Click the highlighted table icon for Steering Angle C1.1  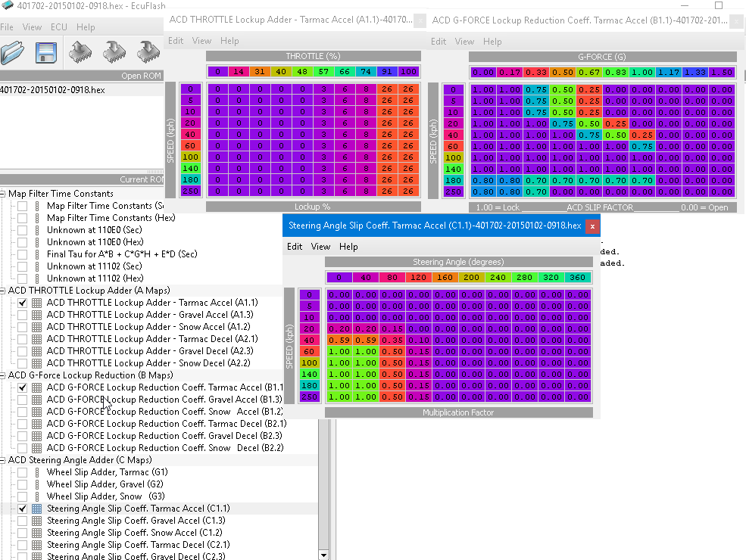click(x=37, y=509)
